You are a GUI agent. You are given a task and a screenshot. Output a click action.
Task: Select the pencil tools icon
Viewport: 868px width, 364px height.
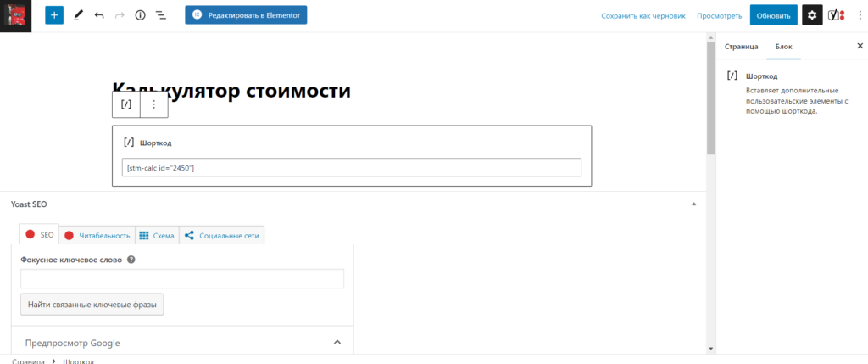point(77,15)
